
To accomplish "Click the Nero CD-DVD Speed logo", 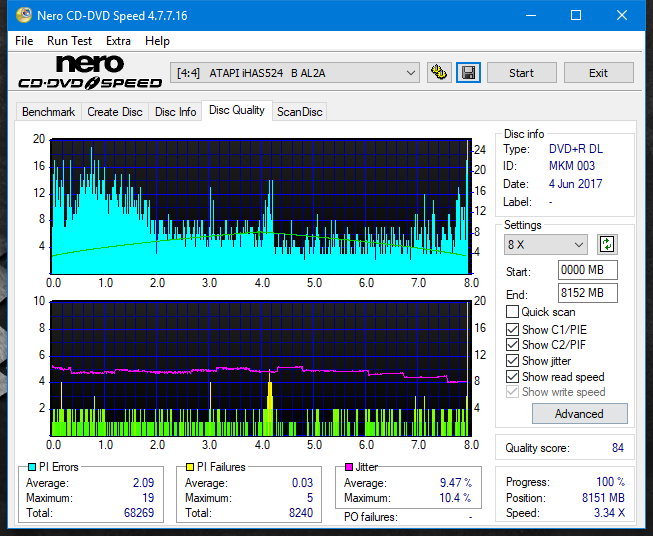I will coord(90,72).
